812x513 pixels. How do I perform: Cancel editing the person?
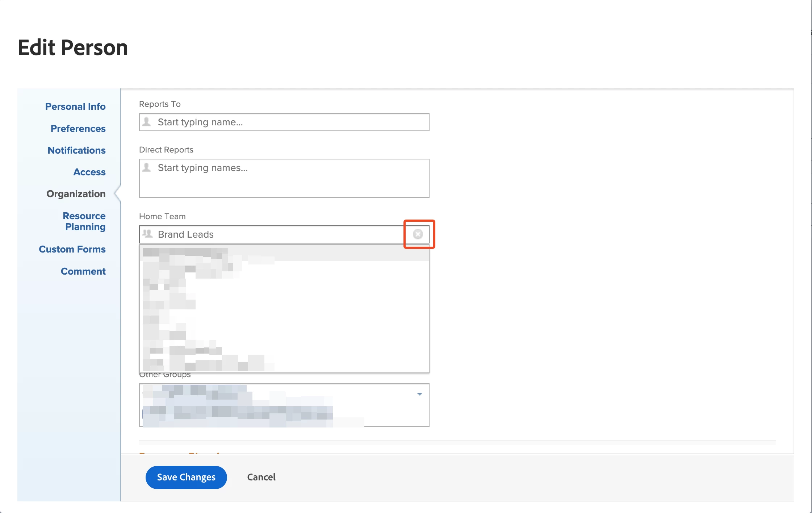pyautogui.click(x=261, y=477)
